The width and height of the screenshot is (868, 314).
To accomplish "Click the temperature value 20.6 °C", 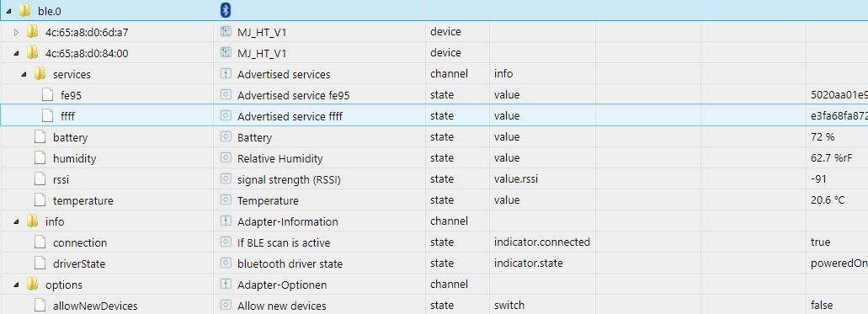I will click(x=827, y=200).
